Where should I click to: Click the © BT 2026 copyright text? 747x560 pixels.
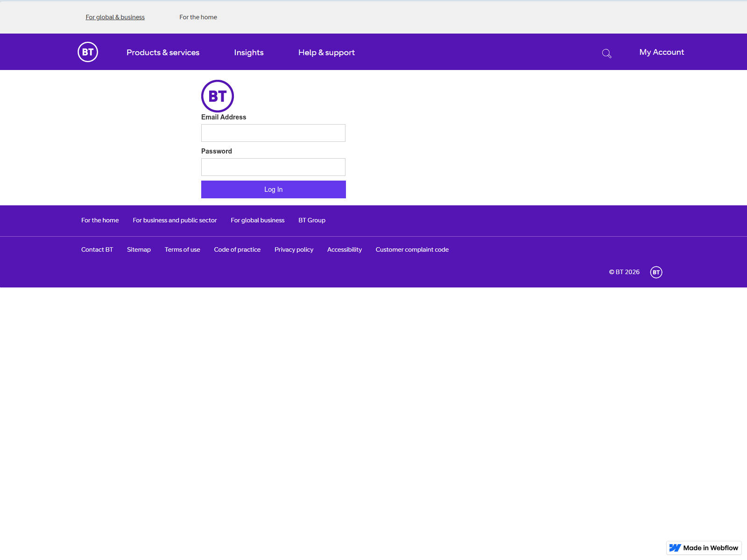pos(624,272)
